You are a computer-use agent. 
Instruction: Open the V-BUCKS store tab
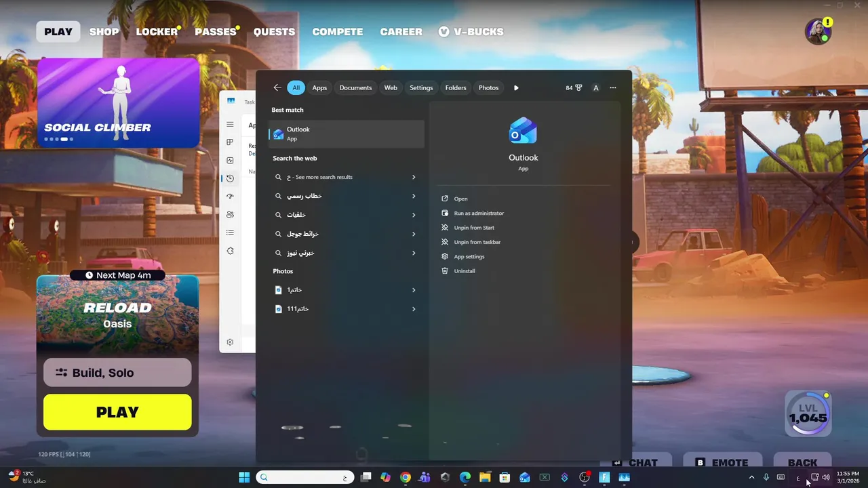click(471, 32)
